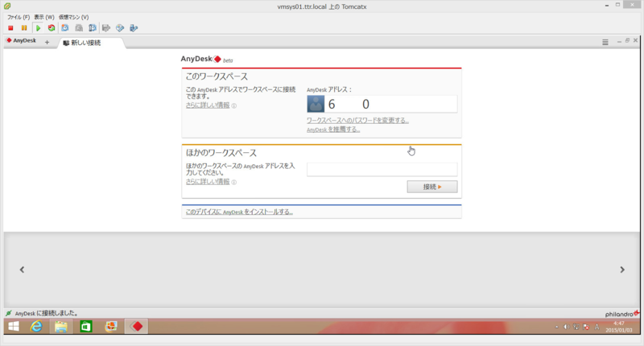Click the CD/DVD drive connect icon

(120, 28)
